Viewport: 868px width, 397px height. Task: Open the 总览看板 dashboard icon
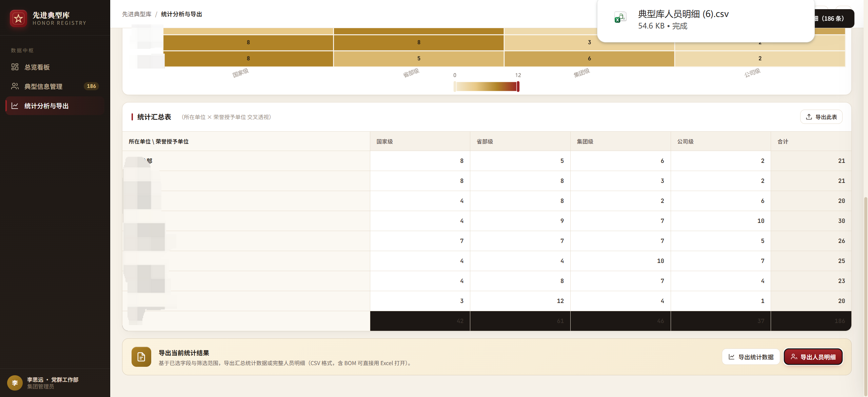click(15, 67)
